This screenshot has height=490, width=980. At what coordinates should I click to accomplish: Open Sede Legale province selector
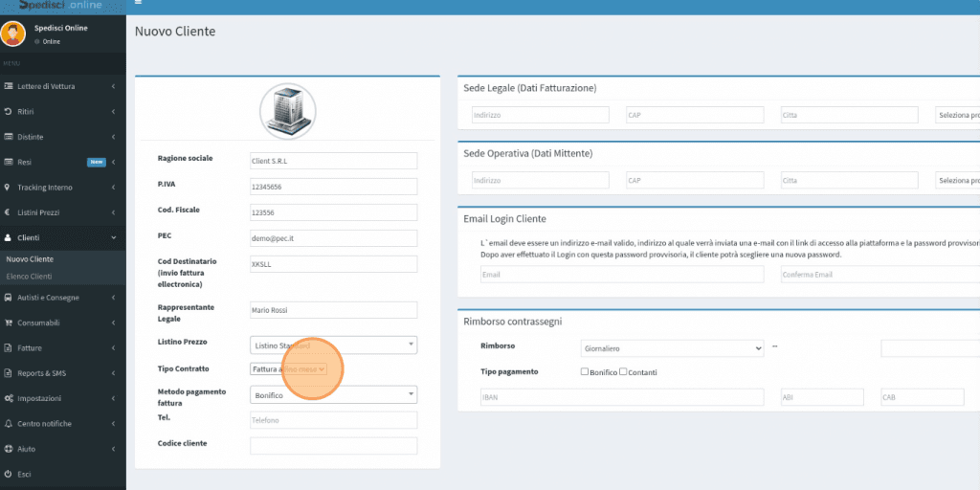coord(957,115)
